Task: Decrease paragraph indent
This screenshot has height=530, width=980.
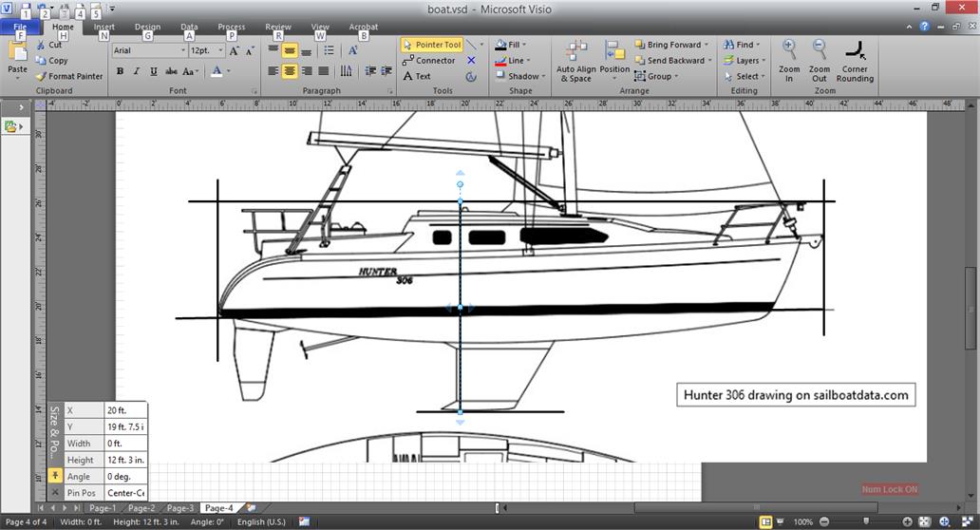Action: pyautogui.click(x=370, y=71)
